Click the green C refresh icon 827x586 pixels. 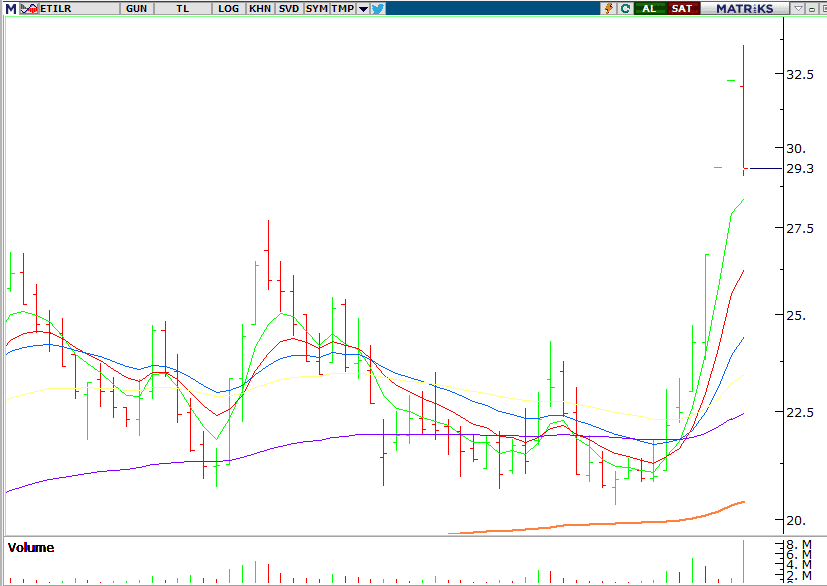pos(626,8)
